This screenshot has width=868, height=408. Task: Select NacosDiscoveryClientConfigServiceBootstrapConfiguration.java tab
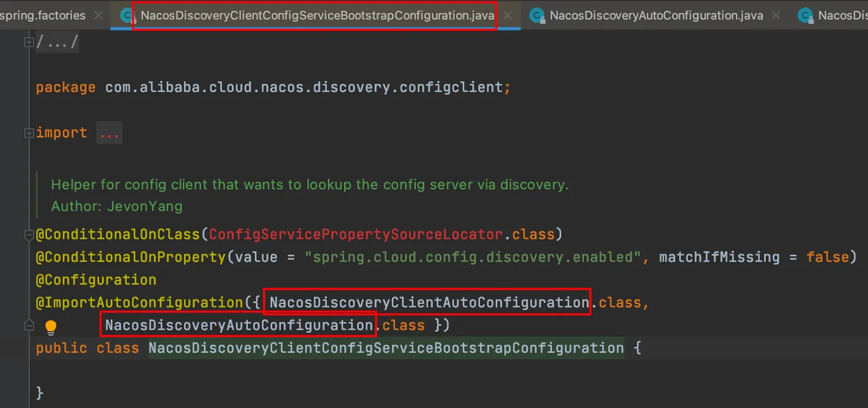pos(316,16)
